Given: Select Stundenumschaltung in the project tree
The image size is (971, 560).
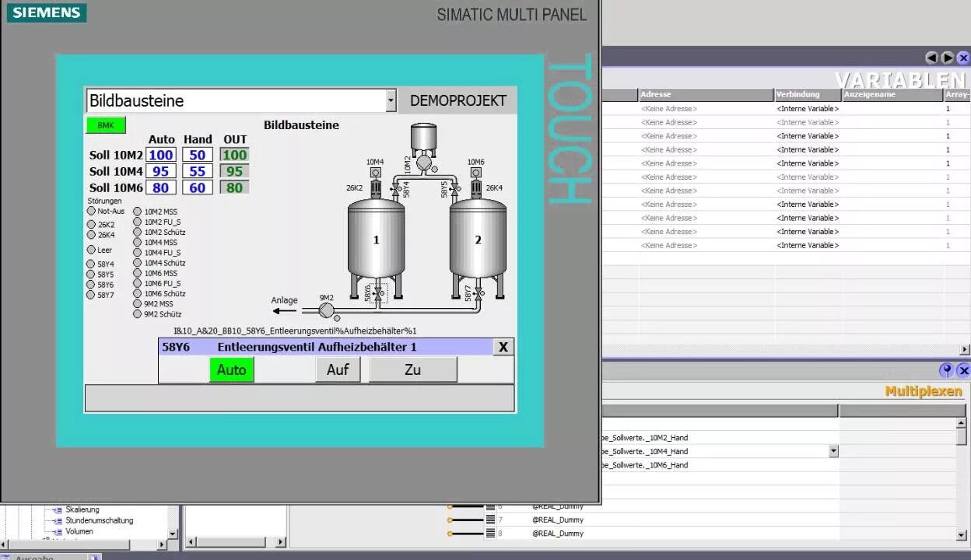Looking at the screenshot, I should click(99, 520).
